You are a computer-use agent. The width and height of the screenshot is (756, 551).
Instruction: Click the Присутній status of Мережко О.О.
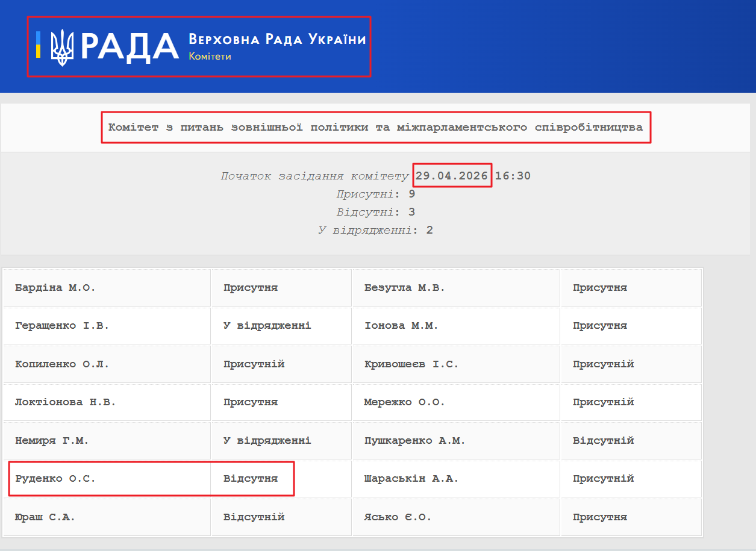(604, 402)
